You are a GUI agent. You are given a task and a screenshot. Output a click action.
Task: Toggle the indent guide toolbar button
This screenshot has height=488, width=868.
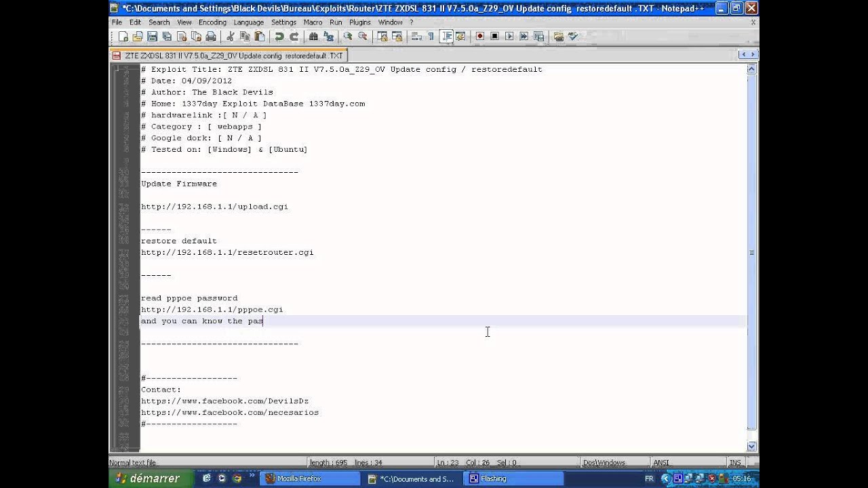pos(446,37)
